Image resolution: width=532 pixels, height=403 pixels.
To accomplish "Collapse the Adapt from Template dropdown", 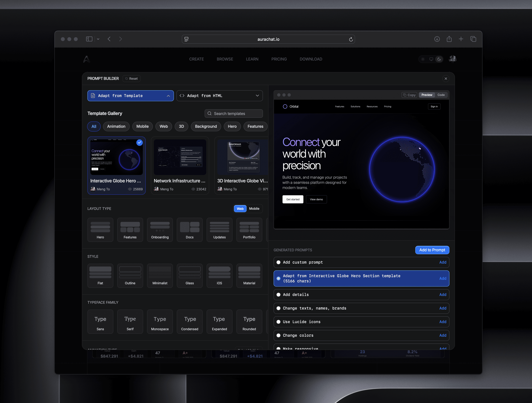I will pos(131,96).
